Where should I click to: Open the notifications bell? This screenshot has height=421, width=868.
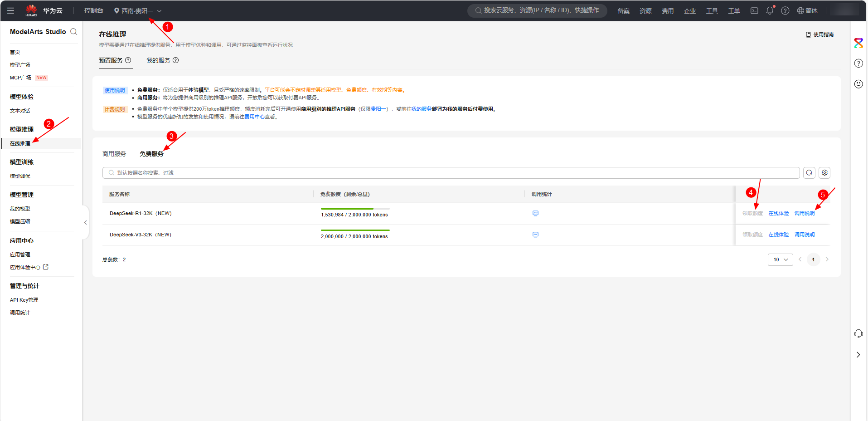pos(770,10)
